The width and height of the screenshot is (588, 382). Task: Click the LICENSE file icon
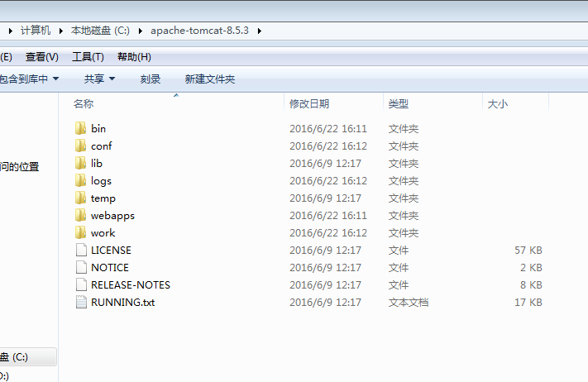[x=81, y=250]
